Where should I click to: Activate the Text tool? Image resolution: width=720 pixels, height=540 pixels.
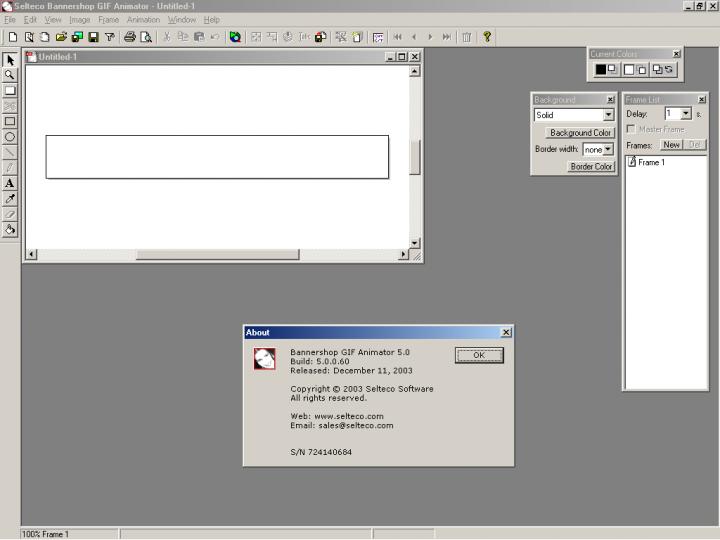(x=10, y=183)
